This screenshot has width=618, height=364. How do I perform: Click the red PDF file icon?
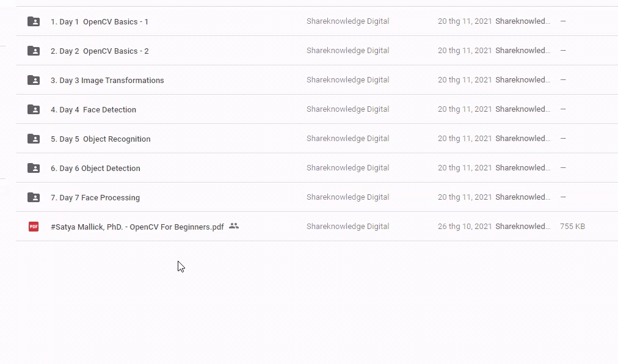34,227
